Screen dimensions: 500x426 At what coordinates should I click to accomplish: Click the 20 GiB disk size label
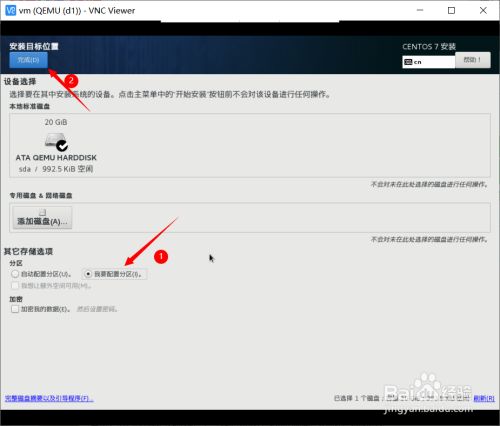[x=56, y=122]
